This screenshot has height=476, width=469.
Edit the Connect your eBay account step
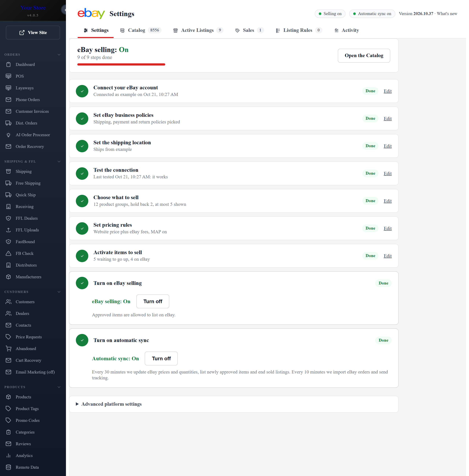tap(388, 91)
